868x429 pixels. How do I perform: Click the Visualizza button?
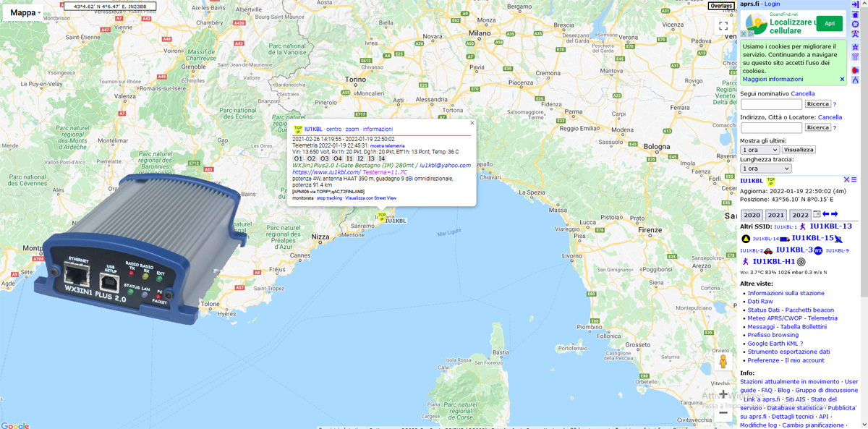799,150
